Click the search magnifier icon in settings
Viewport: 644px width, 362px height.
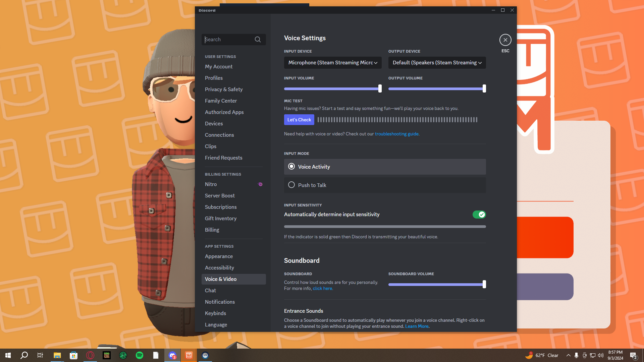click(x=258, y=40)
